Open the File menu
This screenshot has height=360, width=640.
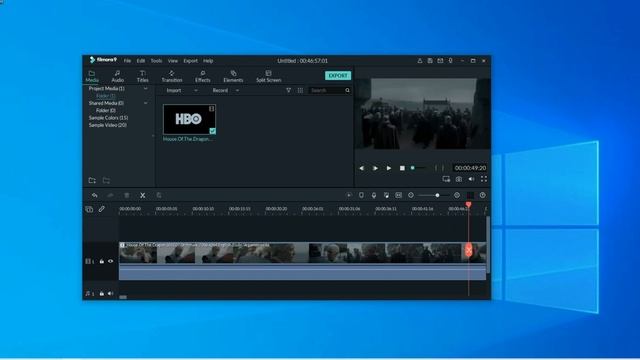127,61
